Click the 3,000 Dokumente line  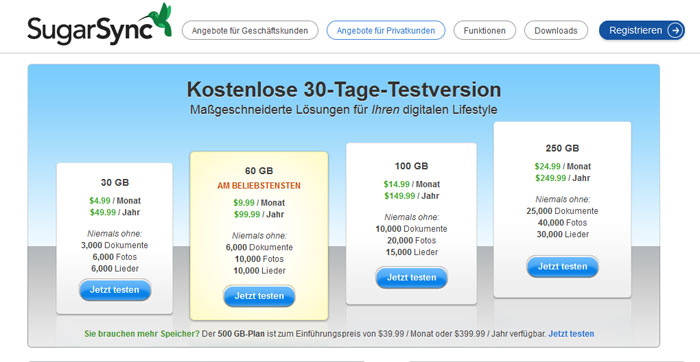pos(114,245)
